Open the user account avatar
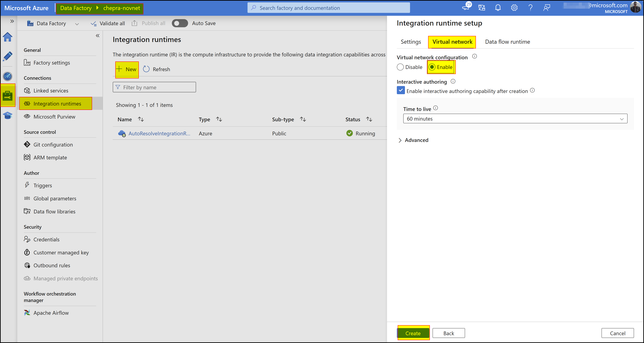Viewport: 644px width, 343px height. 635,7
